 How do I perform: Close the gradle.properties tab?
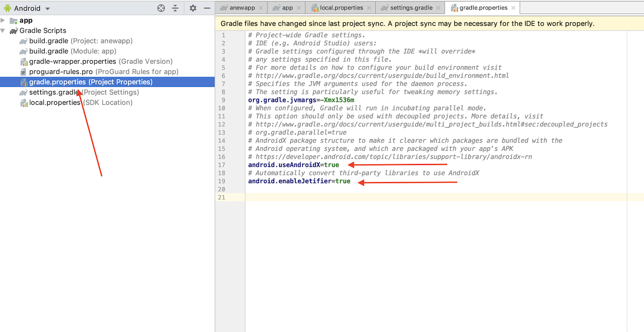(513, 8)
